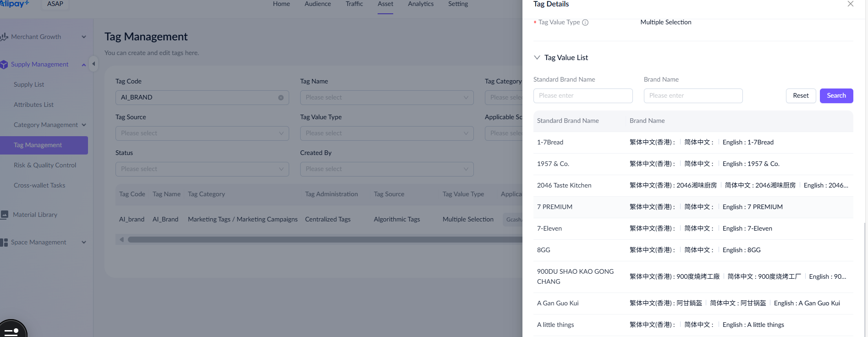868x337 pixels.
Task: Click the A little things row
Action: (693, 325)
